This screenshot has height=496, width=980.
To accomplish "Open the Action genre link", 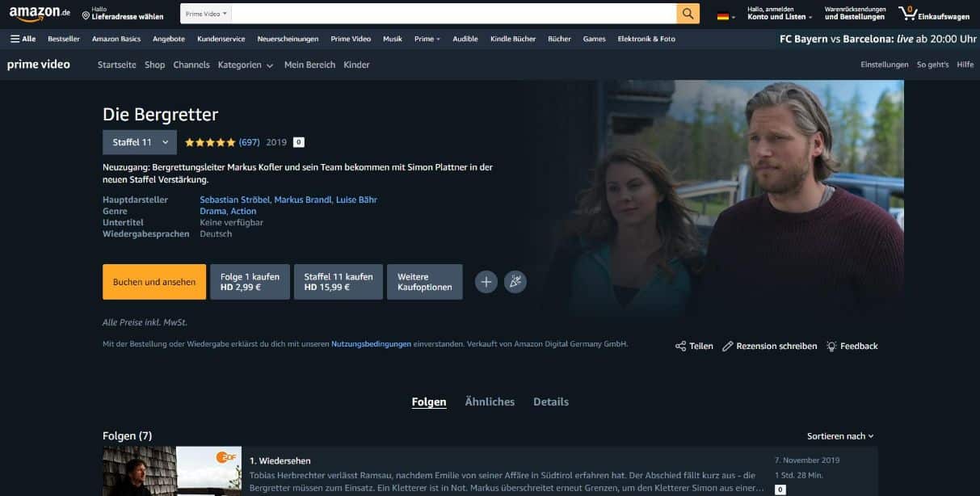I will (243, 211).
